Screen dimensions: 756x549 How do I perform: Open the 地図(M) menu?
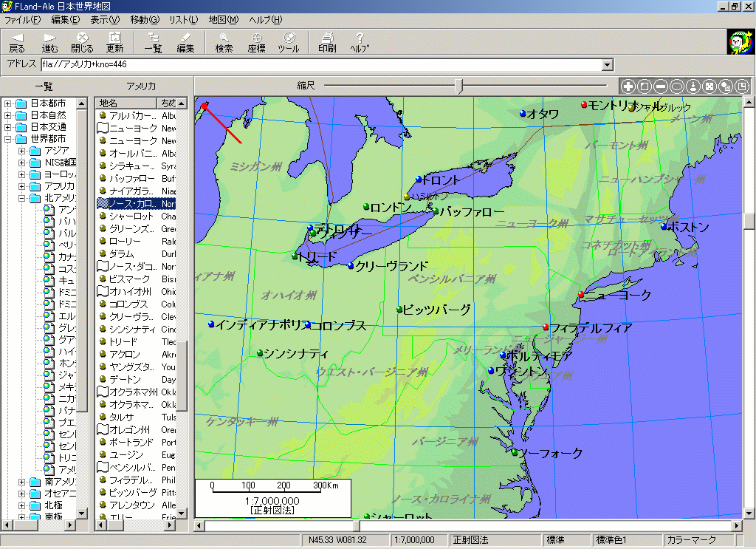[223, 20]
